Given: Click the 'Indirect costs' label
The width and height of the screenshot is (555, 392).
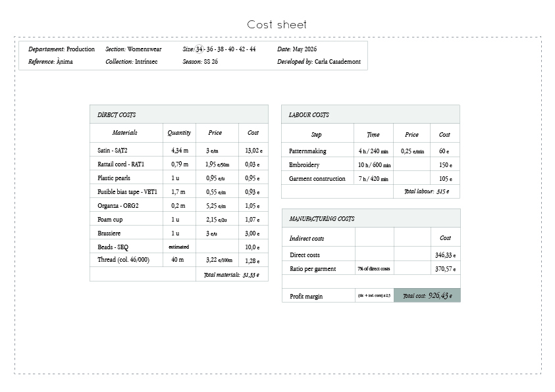Looking at the screenshot, I should point(307,238).
